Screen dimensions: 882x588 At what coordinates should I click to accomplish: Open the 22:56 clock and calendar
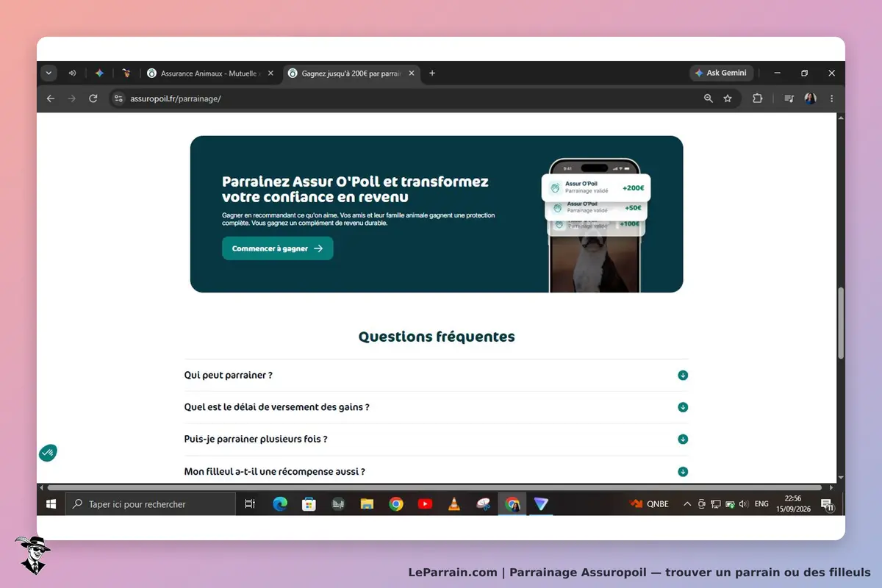[x=793, y=503]
